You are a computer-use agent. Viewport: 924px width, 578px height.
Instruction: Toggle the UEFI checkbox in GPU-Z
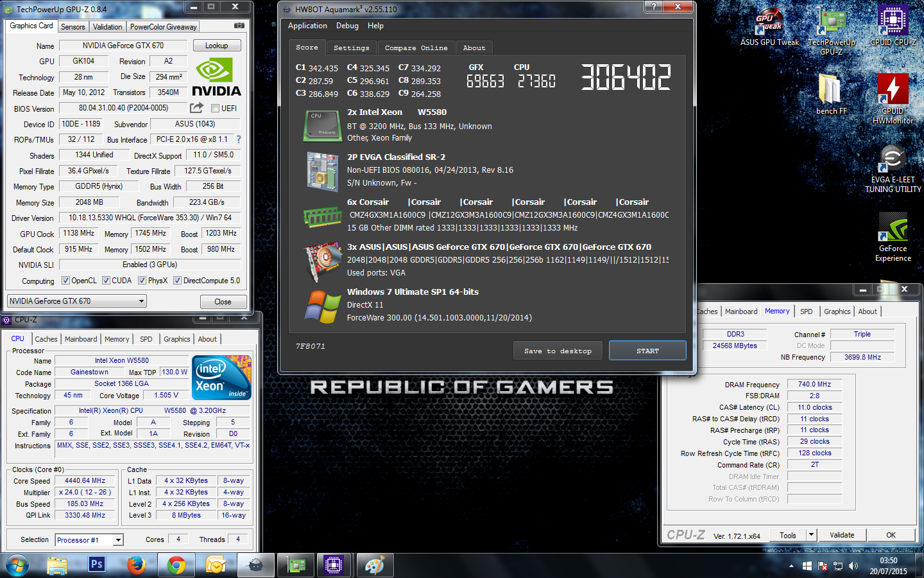(x=216, y=108)
